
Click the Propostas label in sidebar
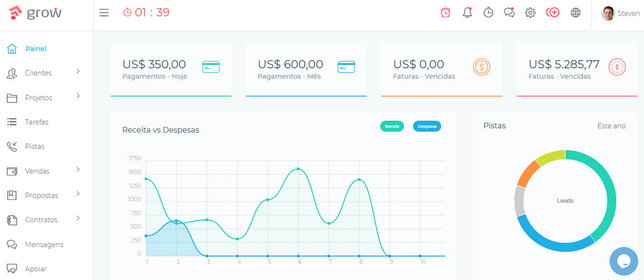[x=41, y=195]
